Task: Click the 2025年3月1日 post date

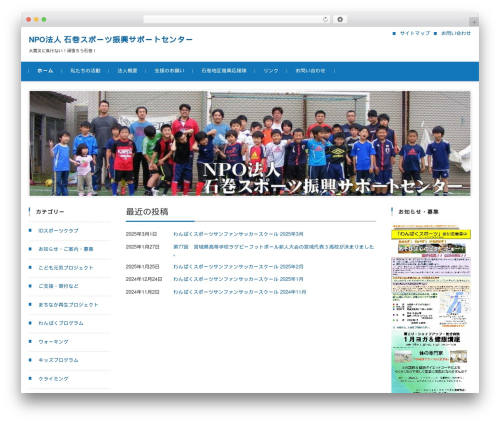Action: pos(141,234)
